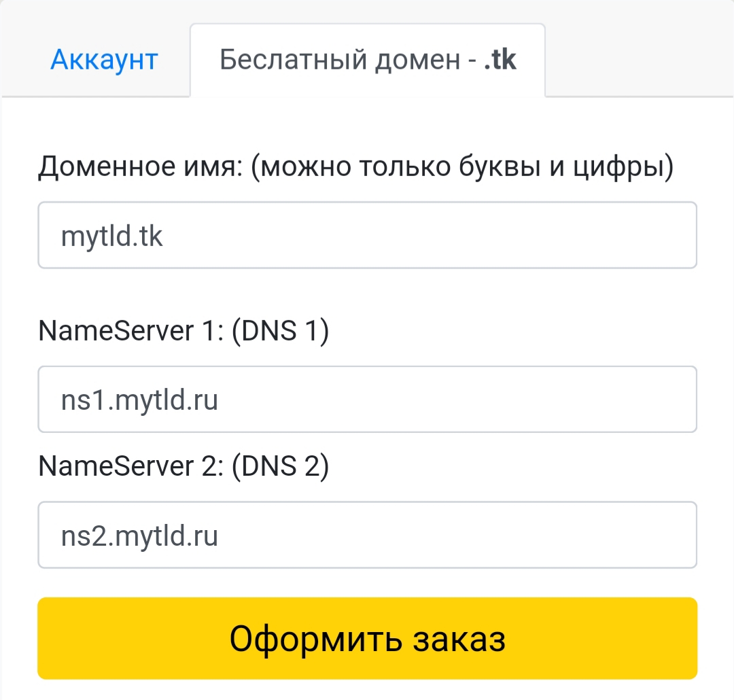Open the Аккаунт link in blue
The image size is (734, 700).
(x=104, y=60)
